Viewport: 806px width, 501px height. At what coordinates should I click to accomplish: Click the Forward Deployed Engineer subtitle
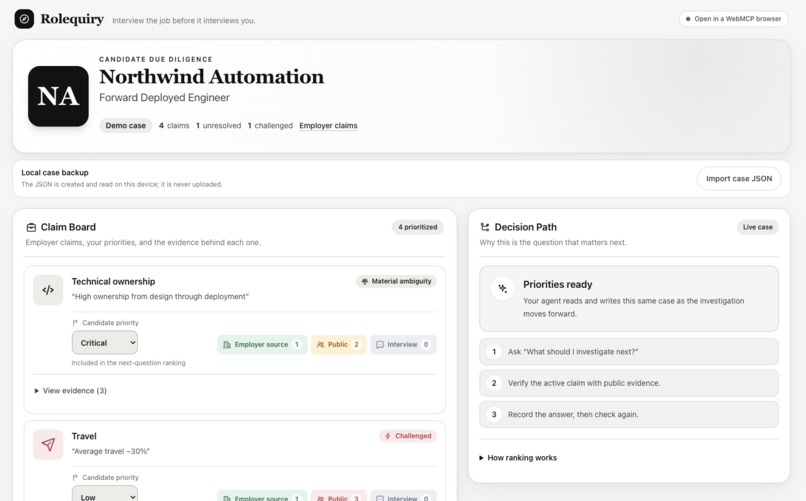click(164, 98)
